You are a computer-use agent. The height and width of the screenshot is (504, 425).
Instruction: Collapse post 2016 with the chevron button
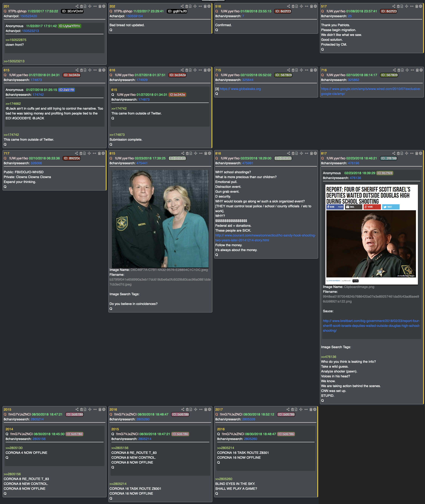coord(209,409)
